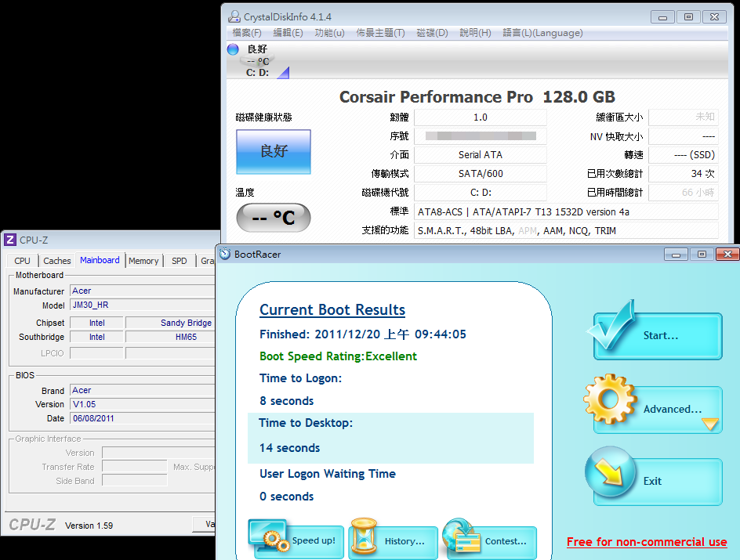The height and width of the screenshot is (560, 740).
Task: Switch to the SPD tab in CPU-Z
Action: pos(180,261)
